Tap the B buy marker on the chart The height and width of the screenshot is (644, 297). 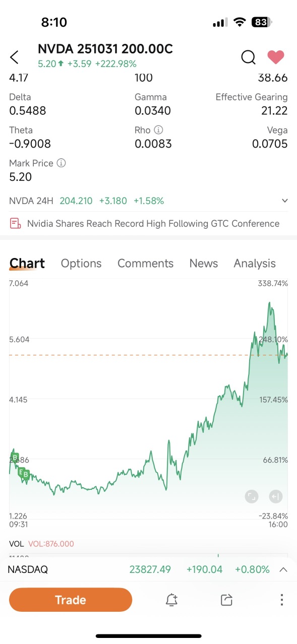[x=15, y=458]
